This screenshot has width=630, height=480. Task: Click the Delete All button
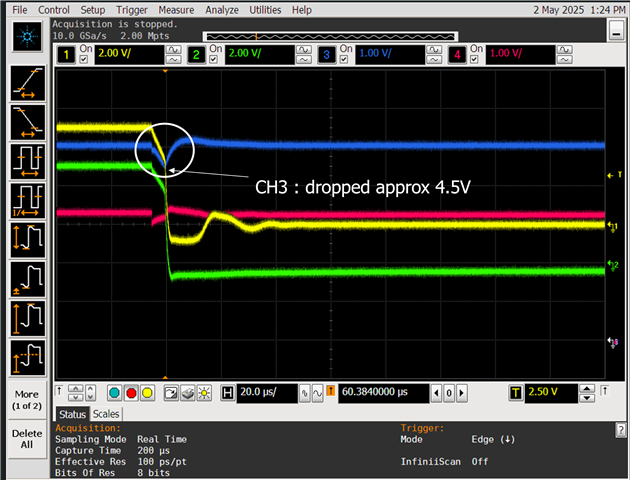[x=27, y=439]
